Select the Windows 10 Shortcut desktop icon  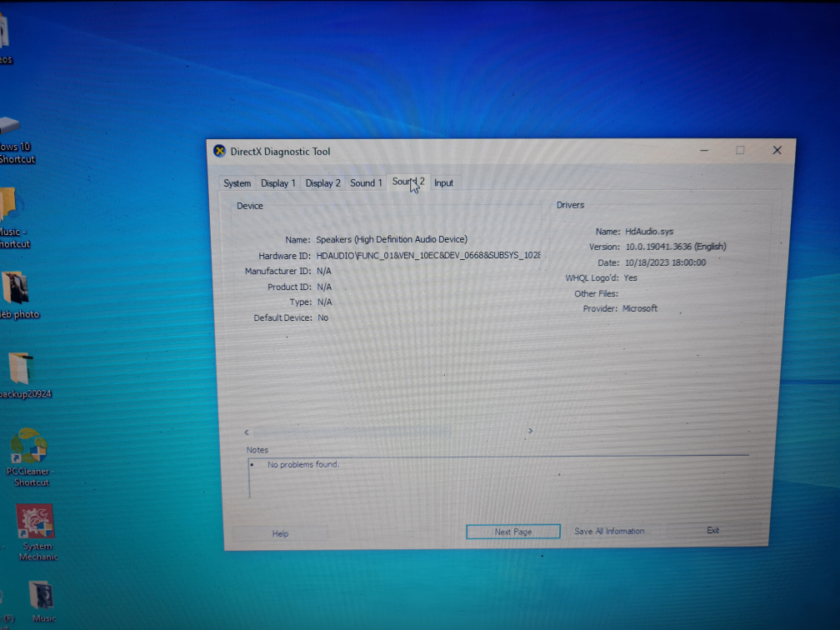coord(16,140)
